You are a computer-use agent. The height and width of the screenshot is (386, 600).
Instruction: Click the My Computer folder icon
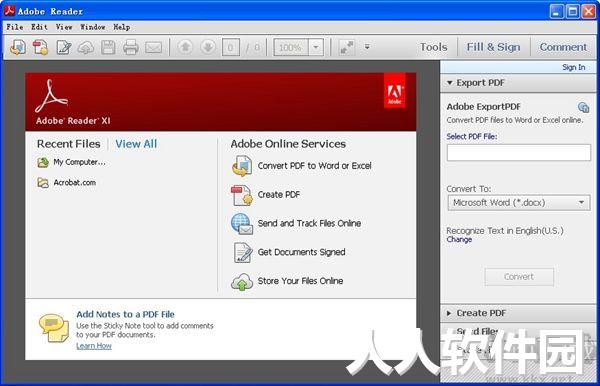click(x=43, y=162)
